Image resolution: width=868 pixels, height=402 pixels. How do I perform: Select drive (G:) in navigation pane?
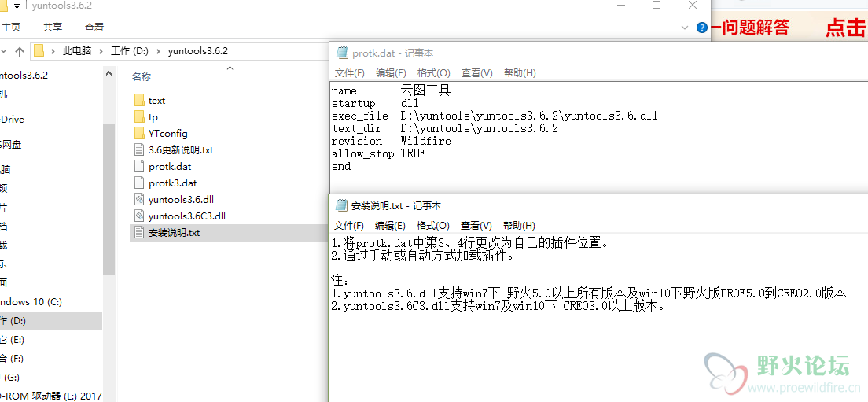tap(12, 377)
